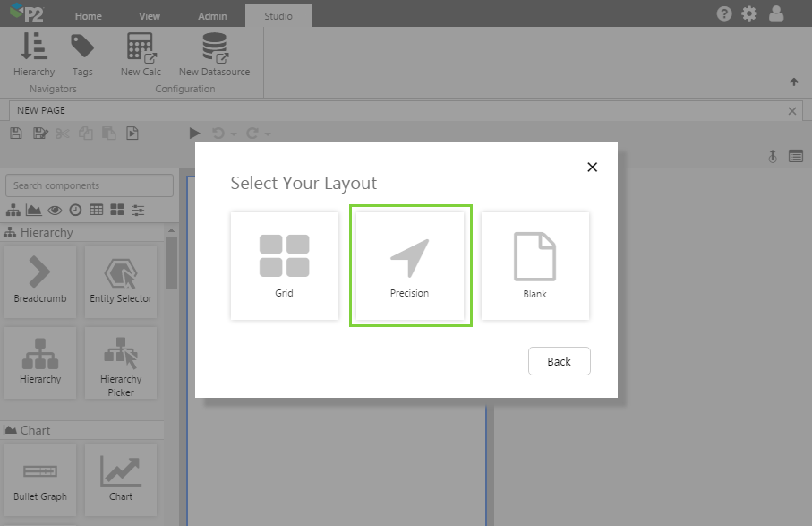Save the current page
Image resolution: width=812 pixels, height=526 pixels.
[x=15, y=133]
